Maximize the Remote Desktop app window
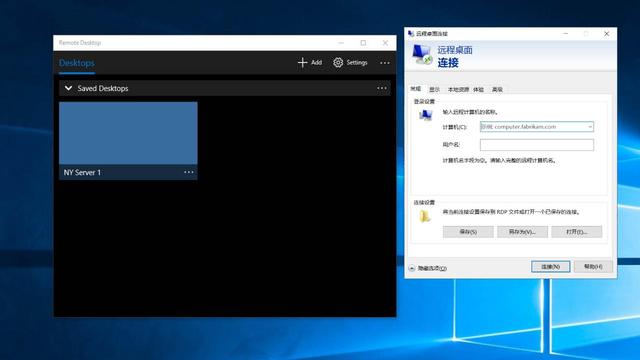The width and height of the screenshot is (640, 360). 363,43
